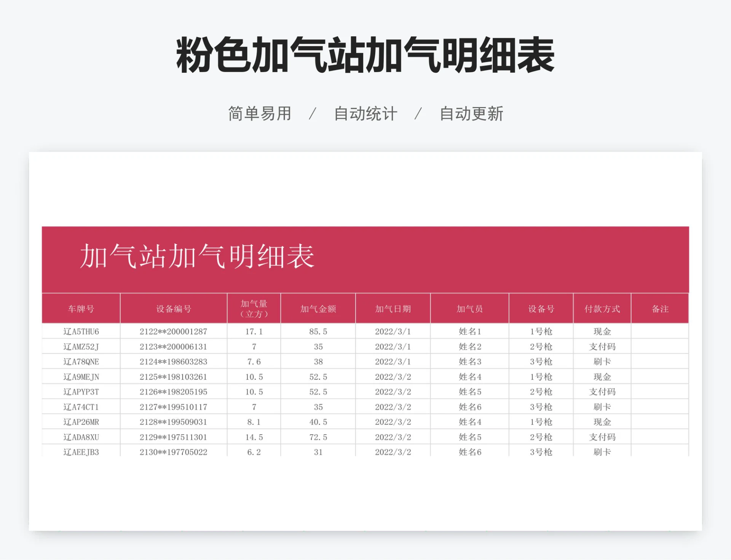Select the 付款方式 column header
The height and width of the screenshot is (560, 731).
pos(602,309)
